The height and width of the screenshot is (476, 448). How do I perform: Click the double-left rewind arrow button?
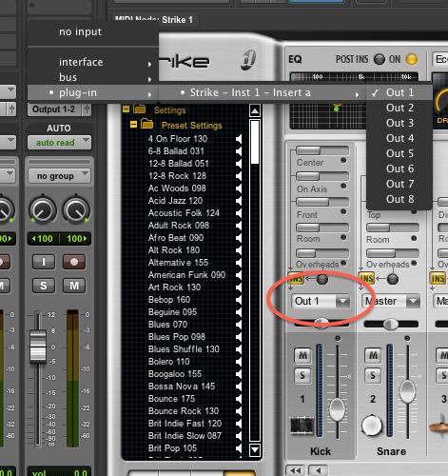[296, 470]
